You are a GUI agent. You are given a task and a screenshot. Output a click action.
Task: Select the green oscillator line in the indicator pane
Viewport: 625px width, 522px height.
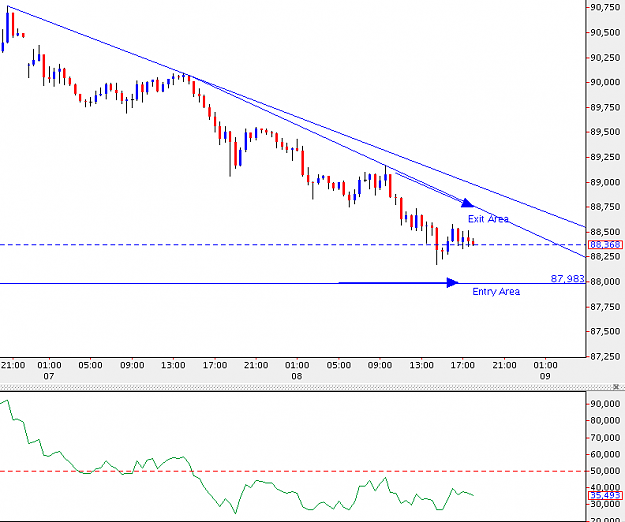tap(237, 457)
